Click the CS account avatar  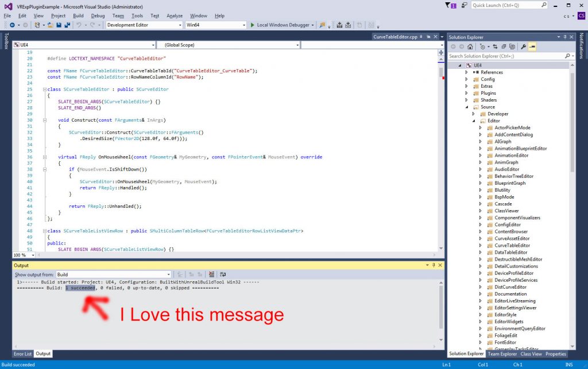coord(581,15)
